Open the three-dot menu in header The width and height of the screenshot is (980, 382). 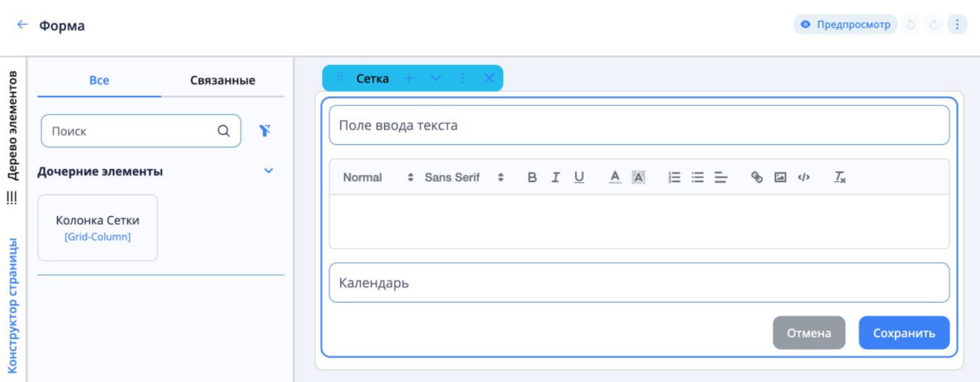pos(957,25)
